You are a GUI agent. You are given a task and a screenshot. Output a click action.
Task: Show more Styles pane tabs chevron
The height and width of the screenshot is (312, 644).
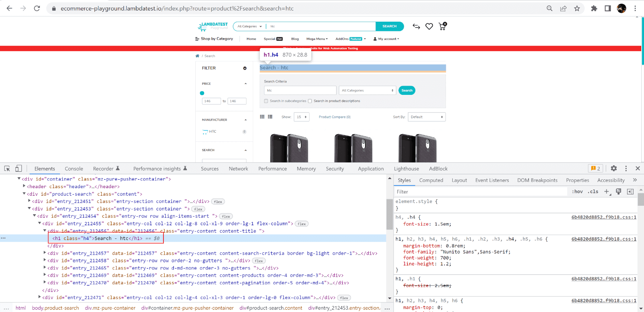tap(635, 180)
